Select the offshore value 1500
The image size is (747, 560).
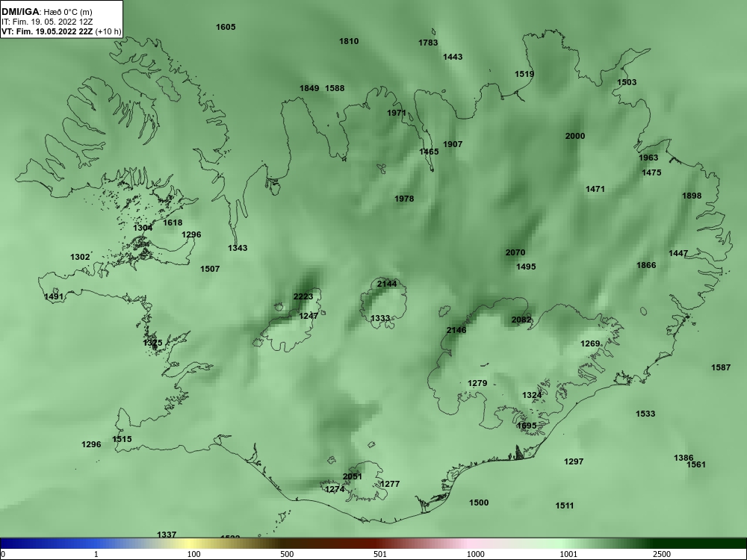(x=479, y=503)
